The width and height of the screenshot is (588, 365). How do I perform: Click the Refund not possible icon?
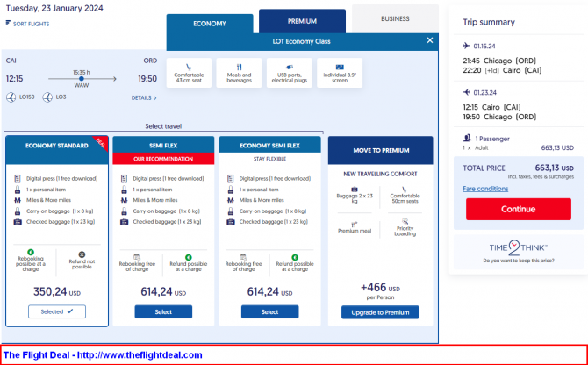[82, 254]
